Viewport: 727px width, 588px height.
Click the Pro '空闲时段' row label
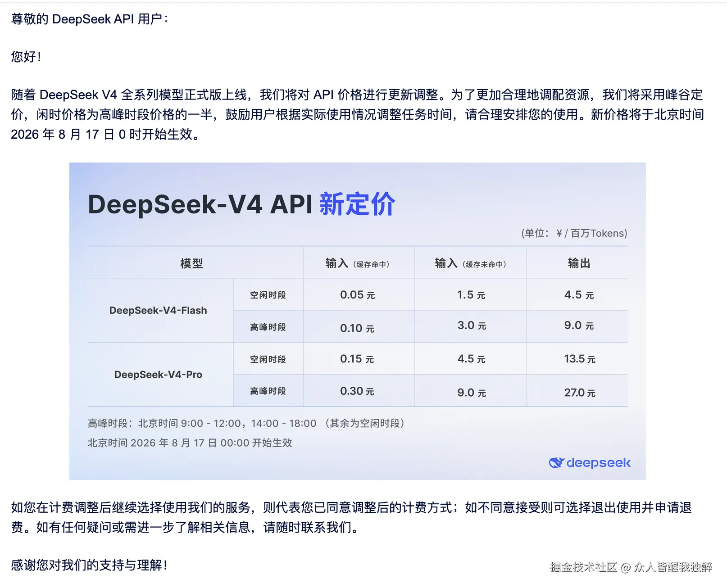coord(268,359)
